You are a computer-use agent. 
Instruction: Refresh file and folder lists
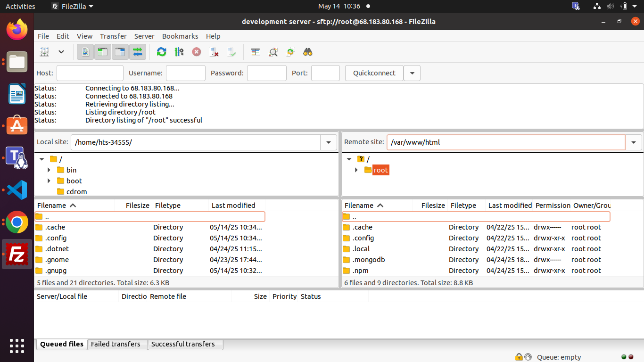coord(162,52)
